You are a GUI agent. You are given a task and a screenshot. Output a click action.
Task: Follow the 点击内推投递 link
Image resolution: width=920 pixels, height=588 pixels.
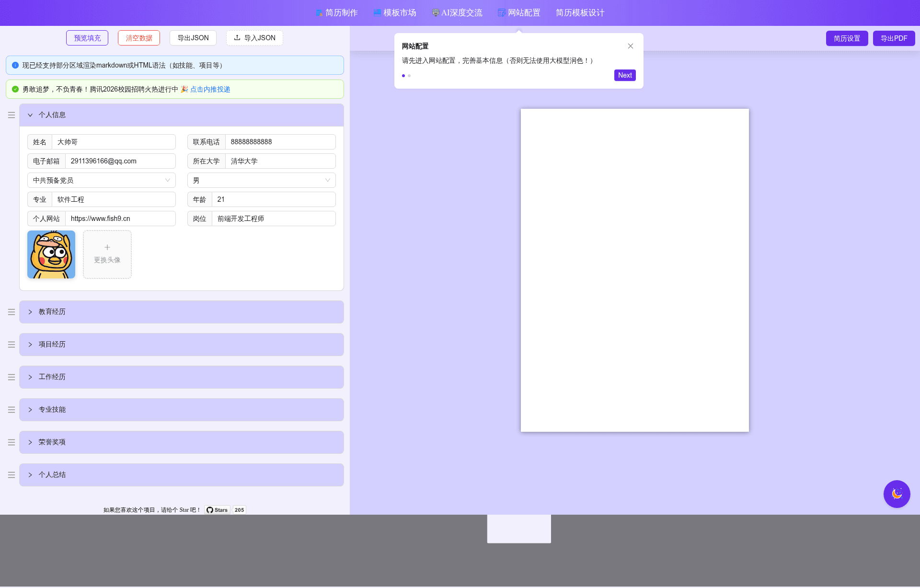coord(210,89)
